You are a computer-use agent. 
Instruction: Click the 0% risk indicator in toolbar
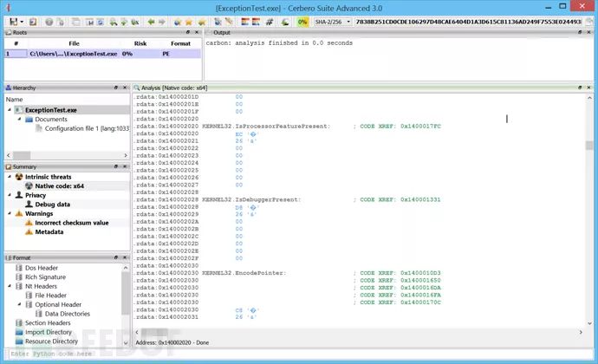pyautogui.click(x=302, y=21)
